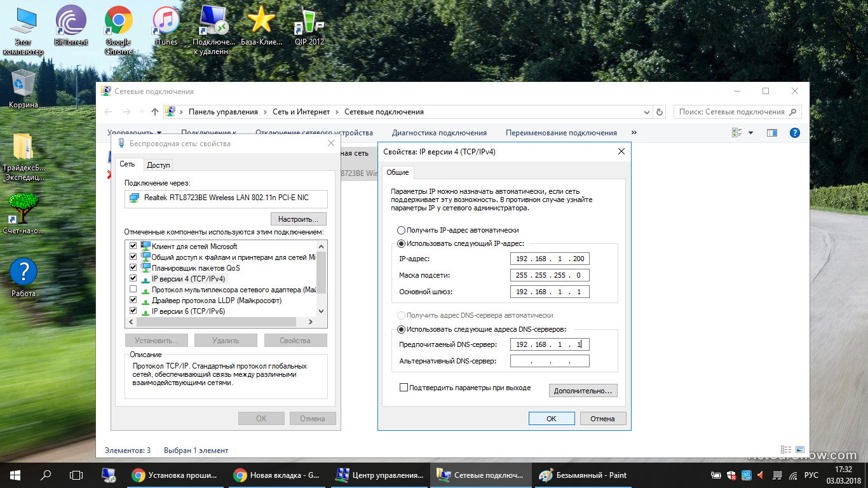Open QIP 2012 desktop shortcut
Screen dimensions: 868x488
309,29
